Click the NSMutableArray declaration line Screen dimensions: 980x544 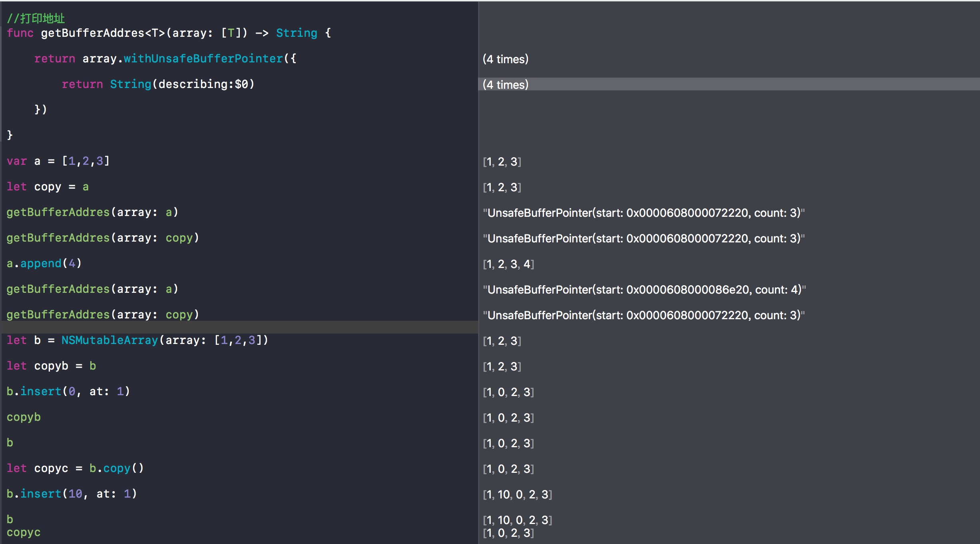[x=137, y=340]
